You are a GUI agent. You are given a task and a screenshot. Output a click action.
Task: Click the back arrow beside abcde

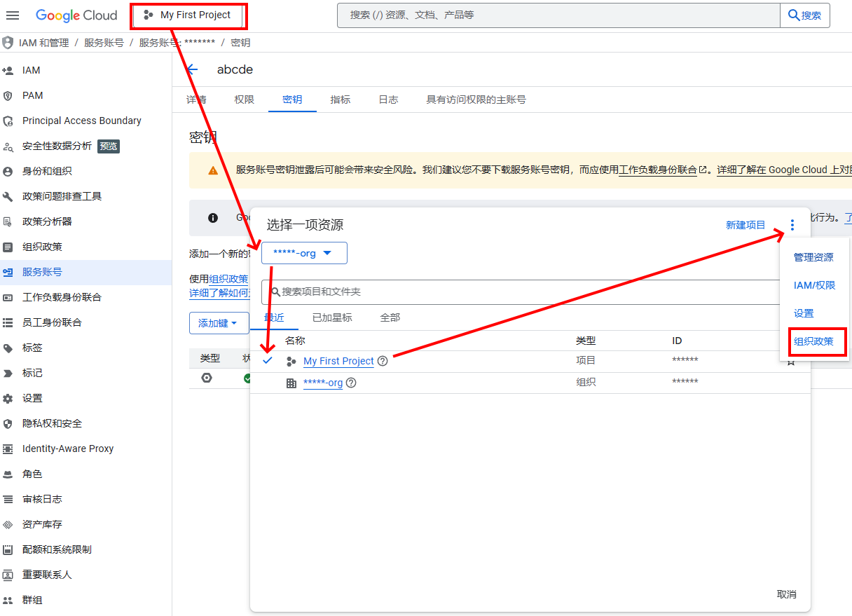(x=193, y=69)
